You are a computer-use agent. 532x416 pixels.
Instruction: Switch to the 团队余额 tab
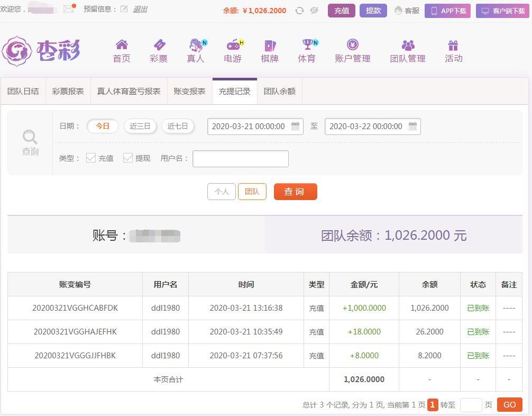coord(279,91)
